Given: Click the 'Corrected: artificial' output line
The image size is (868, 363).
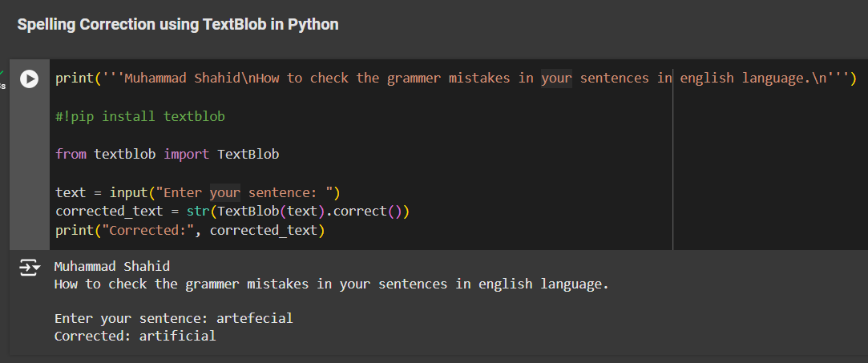Looking at the screenshot, I should click(135, 336).
